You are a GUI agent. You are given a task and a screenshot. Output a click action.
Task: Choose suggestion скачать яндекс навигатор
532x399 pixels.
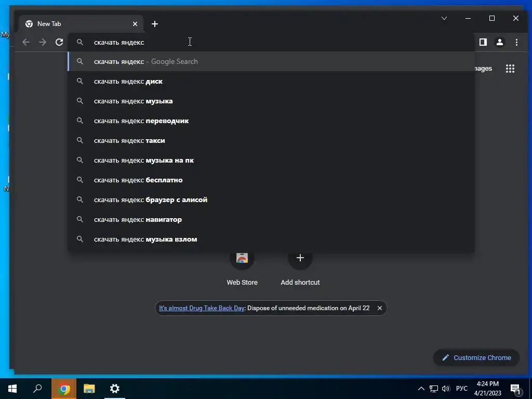[271, 220]
